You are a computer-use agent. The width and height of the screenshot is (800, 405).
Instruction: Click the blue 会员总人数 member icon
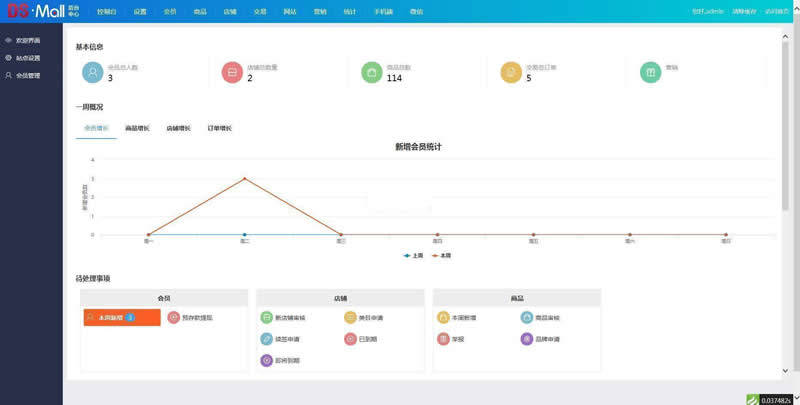93,72
